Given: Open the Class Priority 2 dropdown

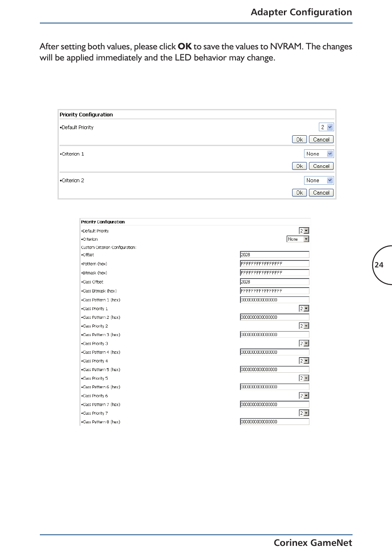Looking at the screenshot, I should 304,326.
